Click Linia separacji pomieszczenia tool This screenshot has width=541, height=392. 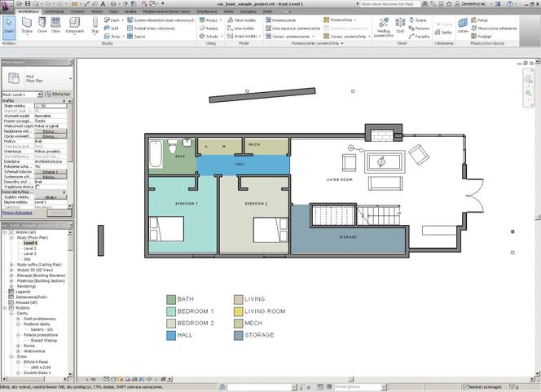[293, 29]
